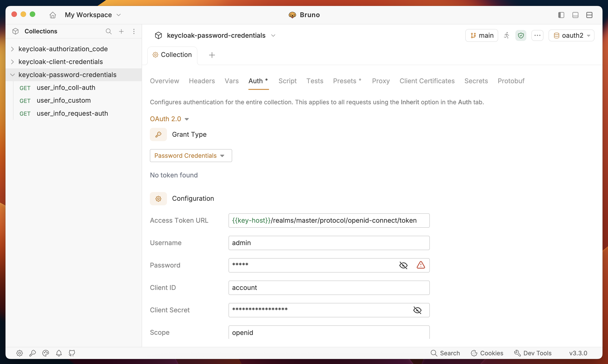The height and width of the screenshot is (364, 608).
Task: Click the 'No token found' text
Action: pyautogui.click(x=174, y=175)
